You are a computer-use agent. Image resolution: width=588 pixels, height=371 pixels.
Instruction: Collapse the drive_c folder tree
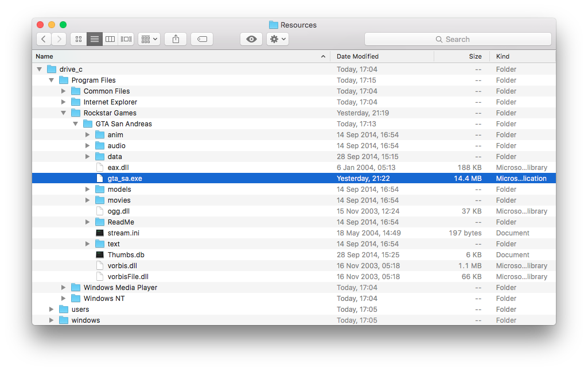[x=40, y=69]
